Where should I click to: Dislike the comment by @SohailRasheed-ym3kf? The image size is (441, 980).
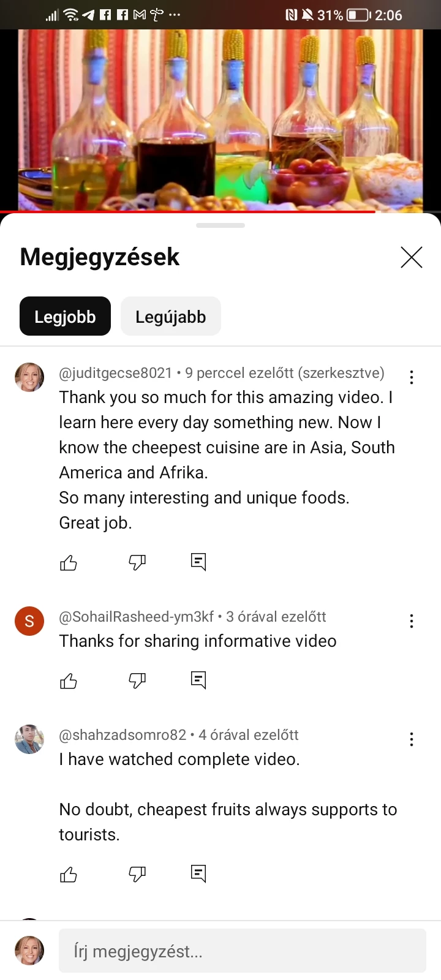tap(137, 680)
